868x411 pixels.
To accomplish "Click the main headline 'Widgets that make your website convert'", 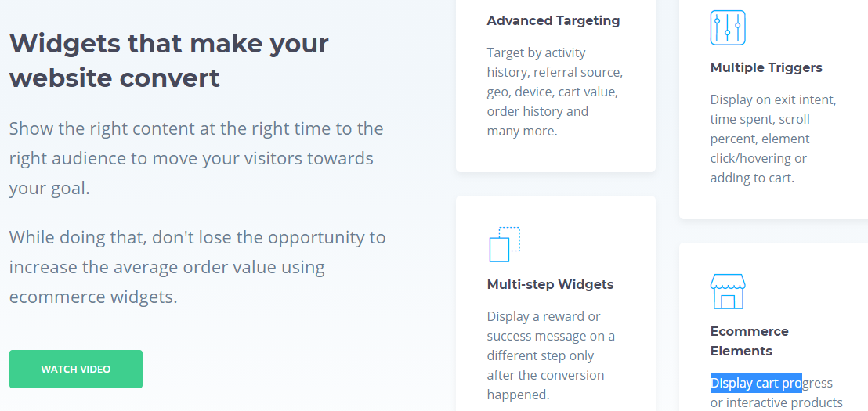I will click(x=169, y=61).
